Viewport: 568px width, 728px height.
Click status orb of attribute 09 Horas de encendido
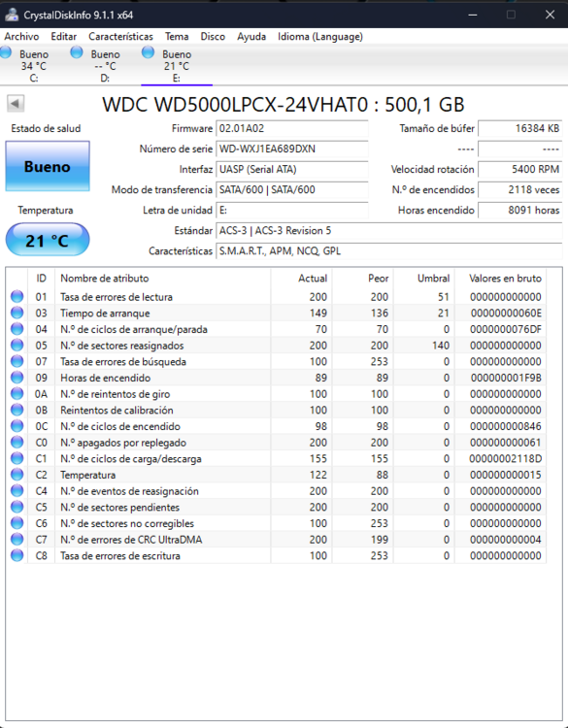(17, 378)
